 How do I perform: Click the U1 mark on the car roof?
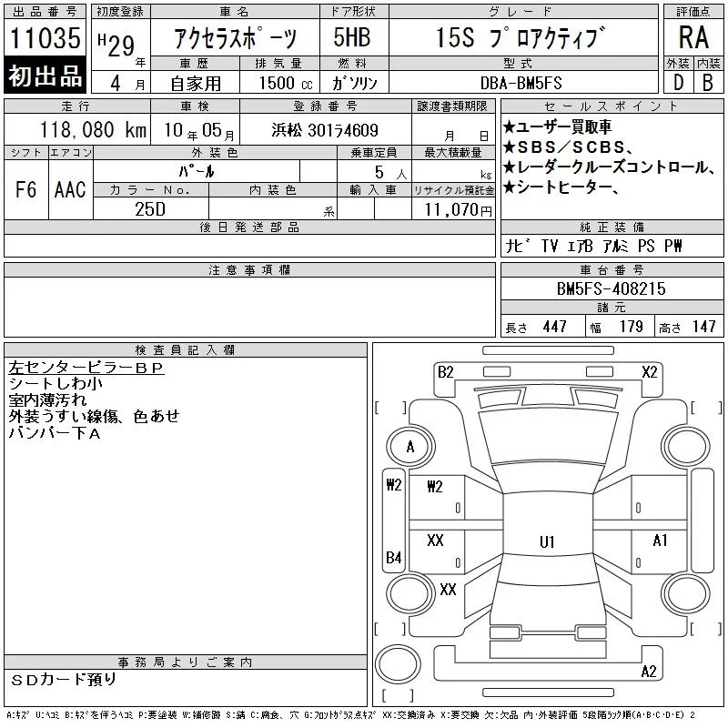click(x=547, y=541)
